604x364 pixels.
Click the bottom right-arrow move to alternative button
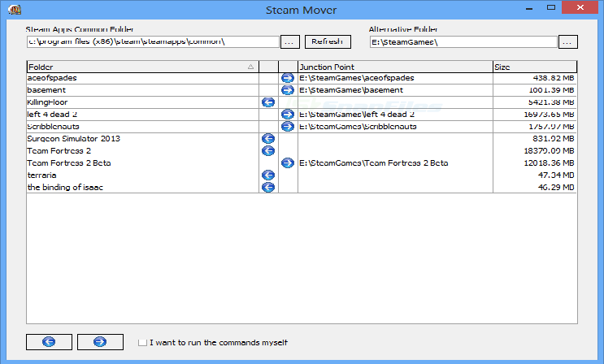tap(100, 342)
